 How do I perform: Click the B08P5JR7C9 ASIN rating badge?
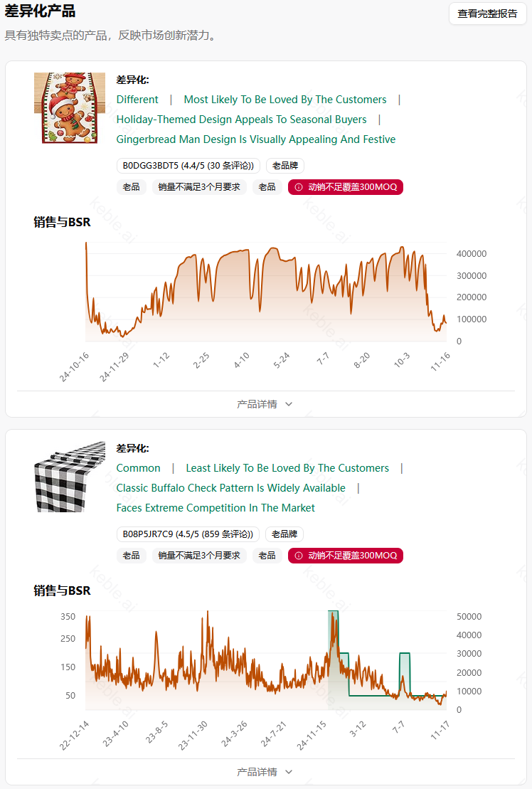tap(188, 534)
